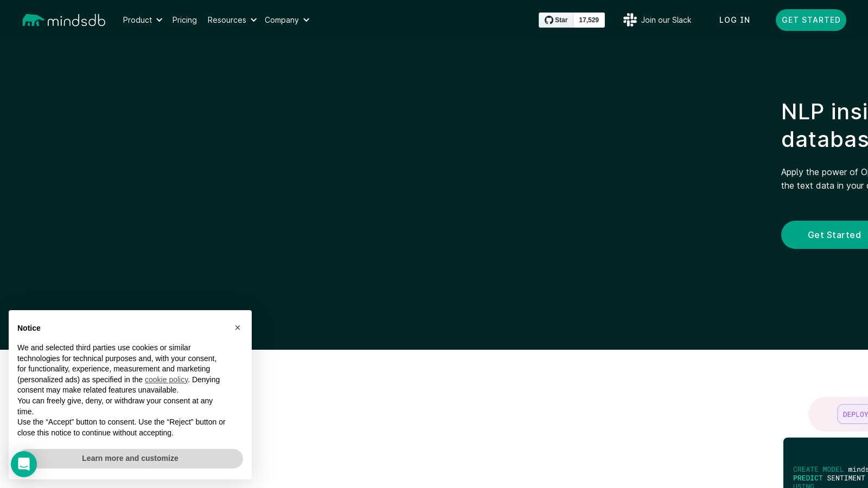Click the MindsDB bear logo
This screenshot has width=868, height=488.
(x=34, y=20)
